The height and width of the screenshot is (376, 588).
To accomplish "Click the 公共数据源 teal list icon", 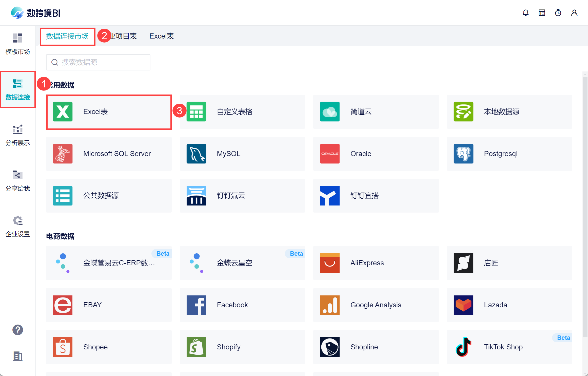I will [x=63, y=196].
